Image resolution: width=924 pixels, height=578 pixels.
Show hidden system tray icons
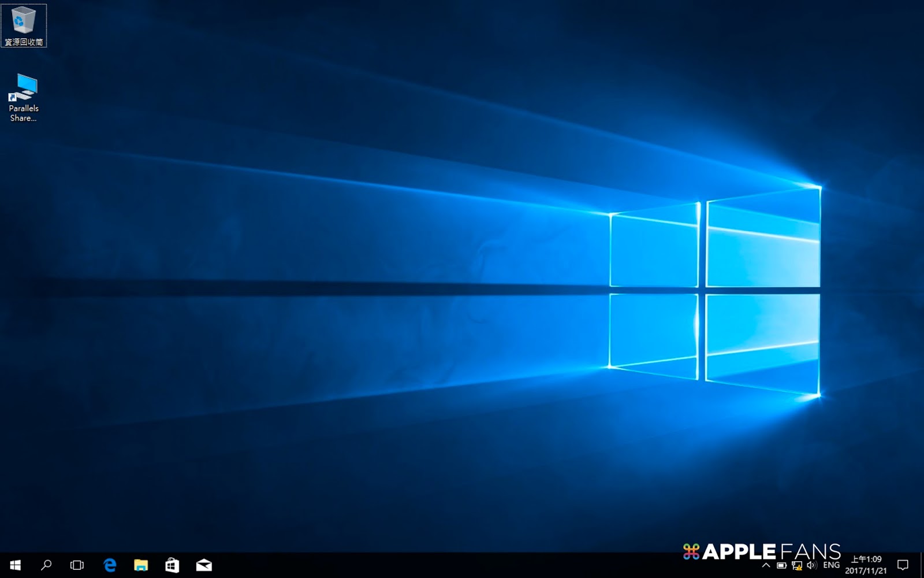766,565
